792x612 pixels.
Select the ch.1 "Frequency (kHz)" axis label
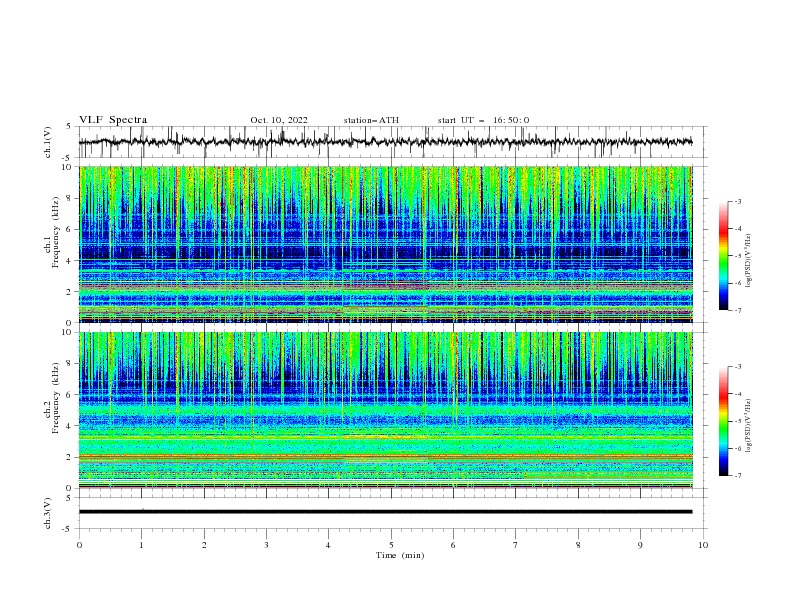(x=56, y=231)
